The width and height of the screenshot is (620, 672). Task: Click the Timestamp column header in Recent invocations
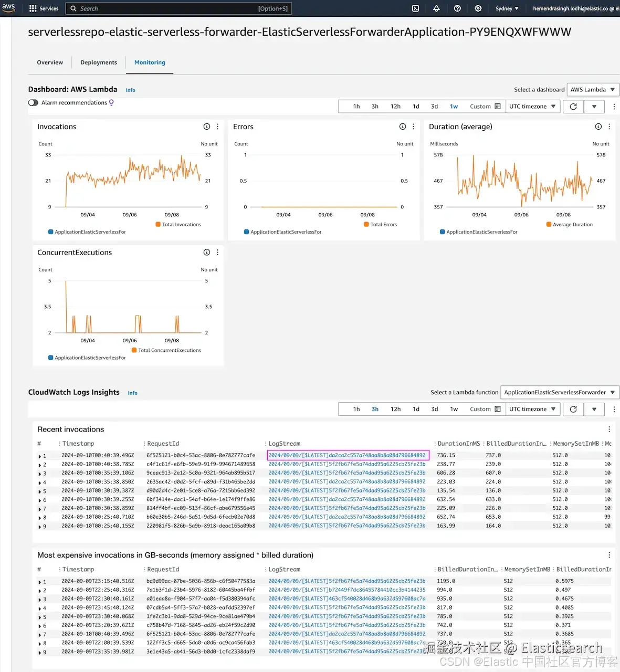78,444
